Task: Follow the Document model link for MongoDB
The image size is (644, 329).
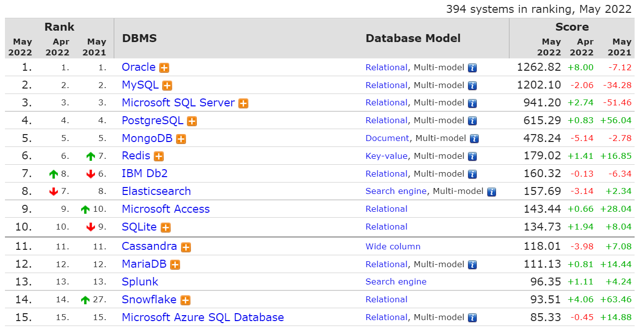Action: coord(387,139)
